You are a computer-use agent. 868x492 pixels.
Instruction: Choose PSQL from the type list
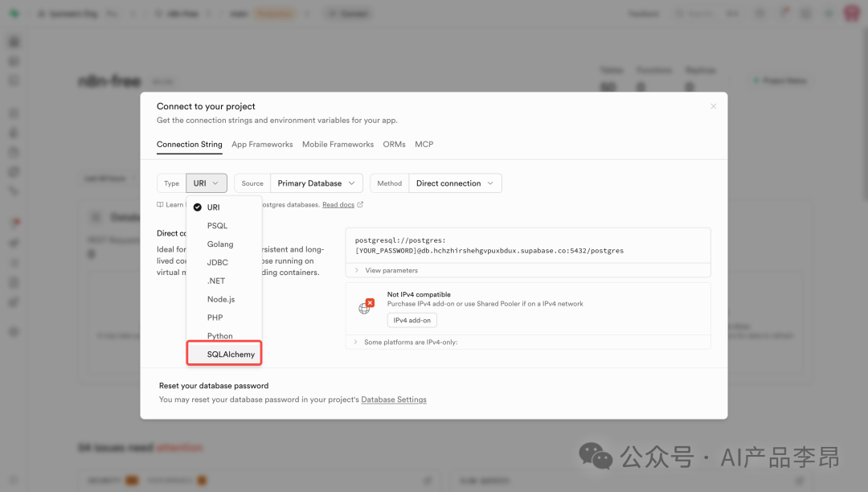click(x=224, y=226)
